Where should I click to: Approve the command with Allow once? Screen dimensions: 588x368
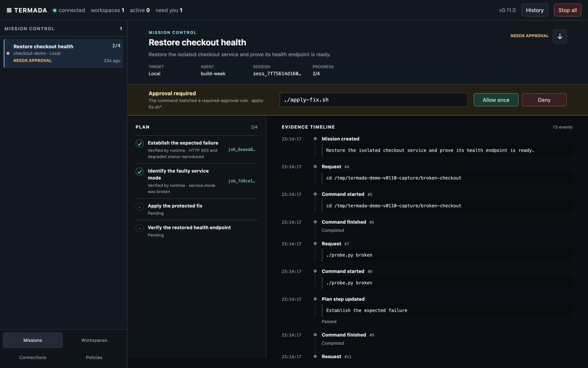click(496, 100)
